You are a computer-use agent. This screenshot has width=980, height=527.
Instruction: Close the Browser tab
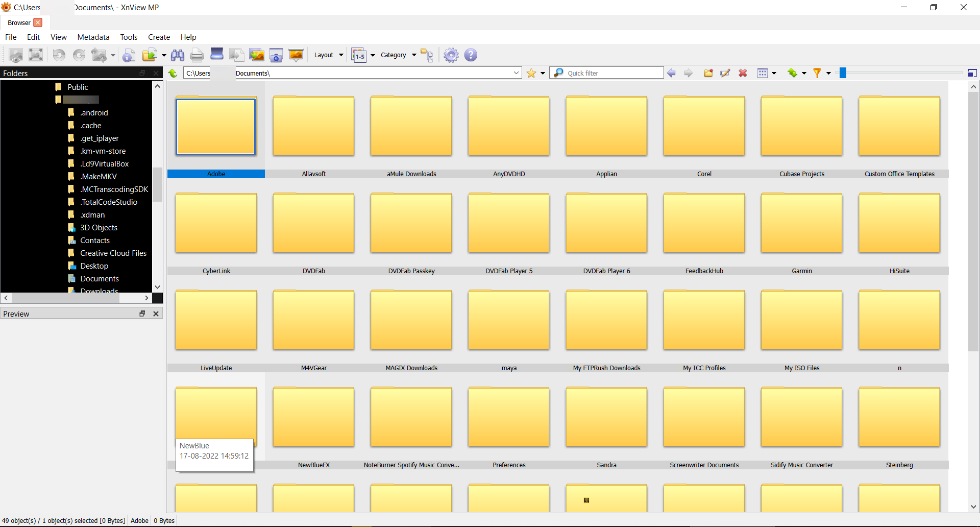(x=38, y=22)
